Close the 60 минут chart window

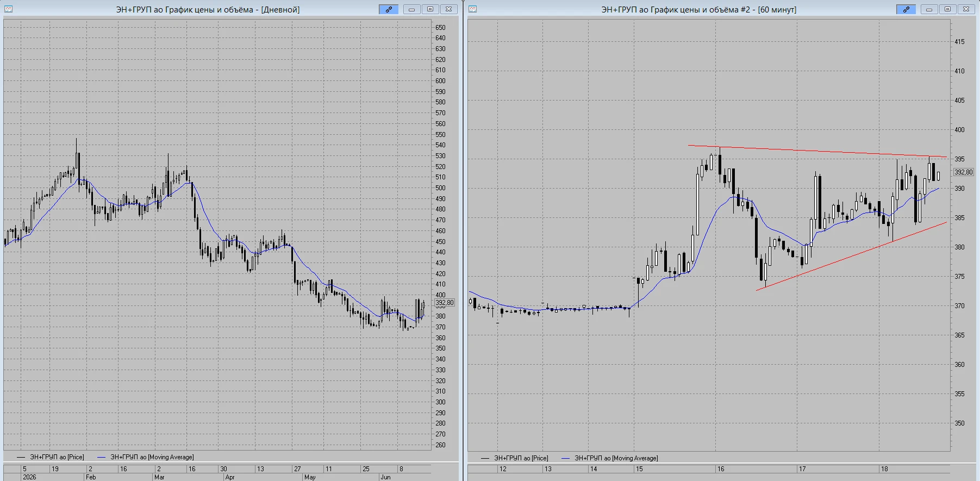tap(966, 9)
